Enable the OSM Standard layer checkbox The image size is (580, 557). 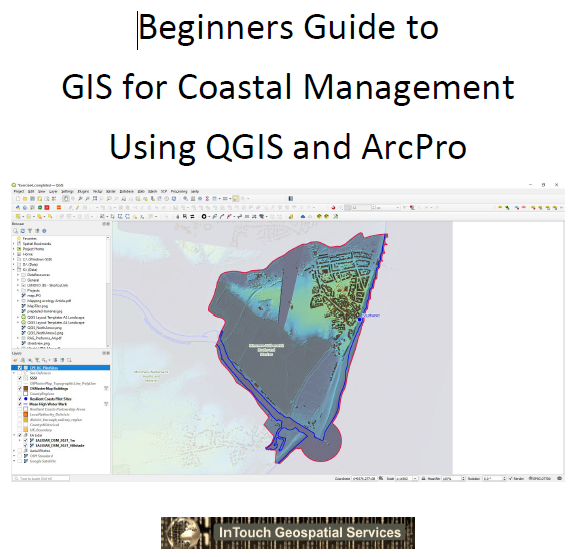coord(20,456)
